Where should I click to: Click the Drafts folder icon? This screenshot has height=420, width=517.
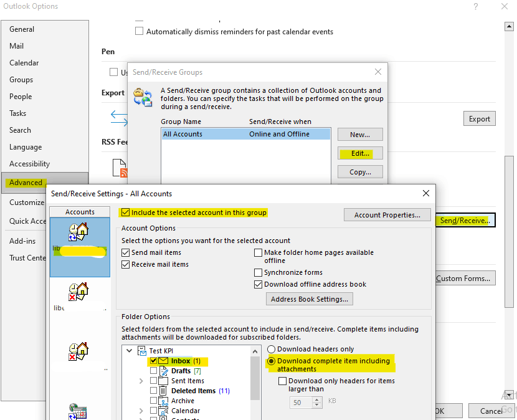coord(164,371)
